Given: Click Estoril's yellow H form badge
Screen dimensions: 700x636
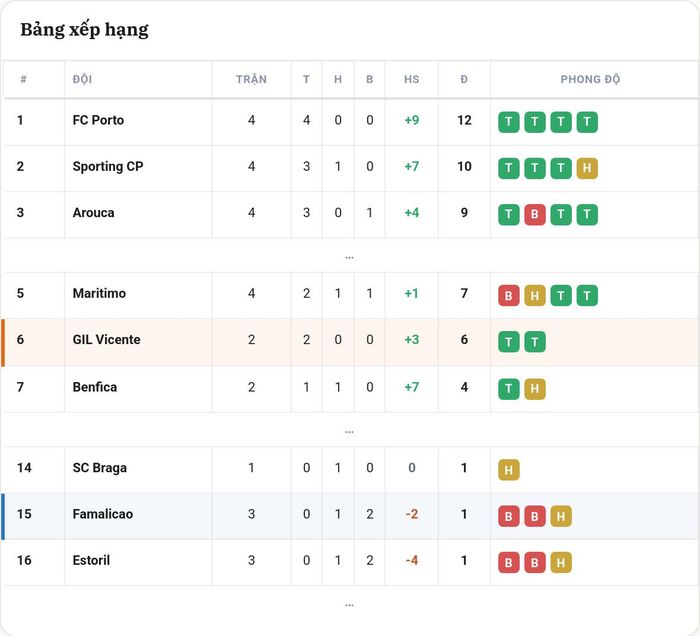Looking at the screenshot, I should click(x=561, y=562).
